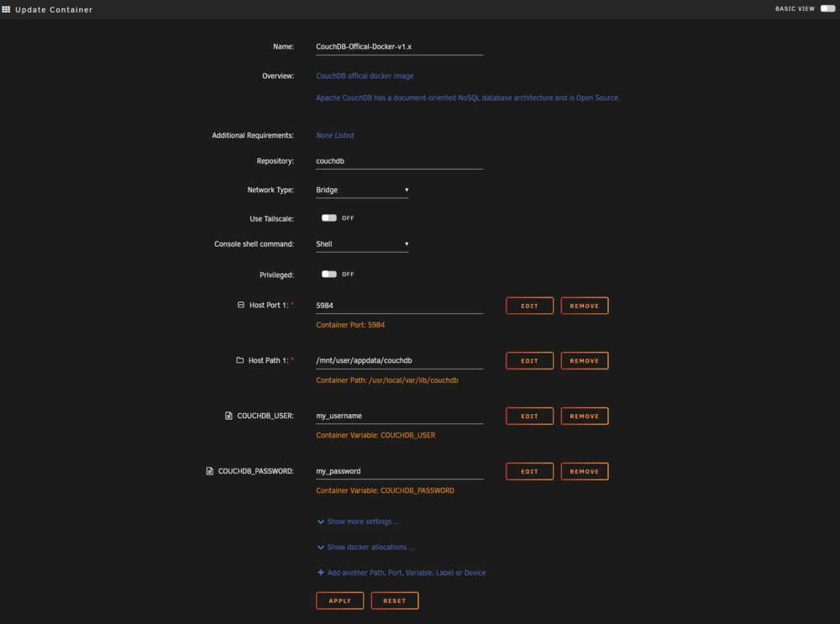
Task: Click the 'CouchDB offical docker image' overview text
Action: 365,76
